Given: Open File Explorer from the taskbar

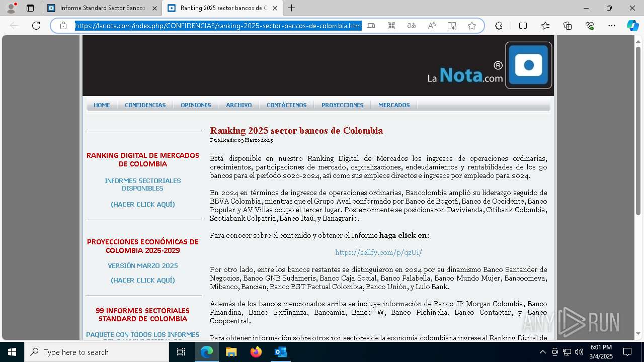Looking at the screenshot, I should pos(231,352).
